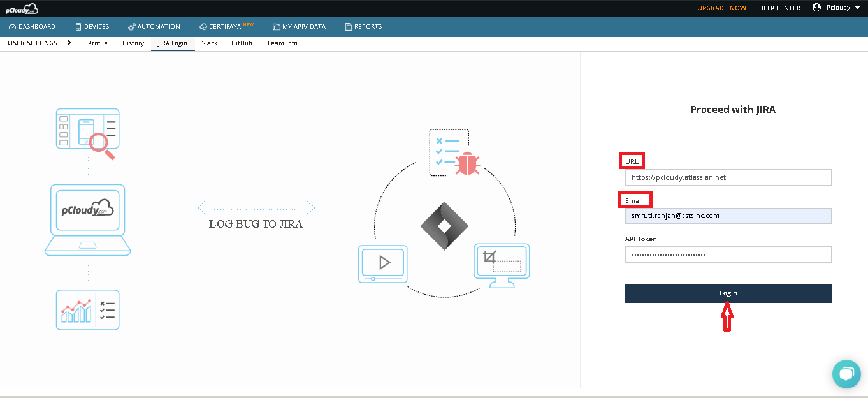The width and height of the screenshot is (868, 398).
Task: Click the API Token input field
Action: pos(728,254)
